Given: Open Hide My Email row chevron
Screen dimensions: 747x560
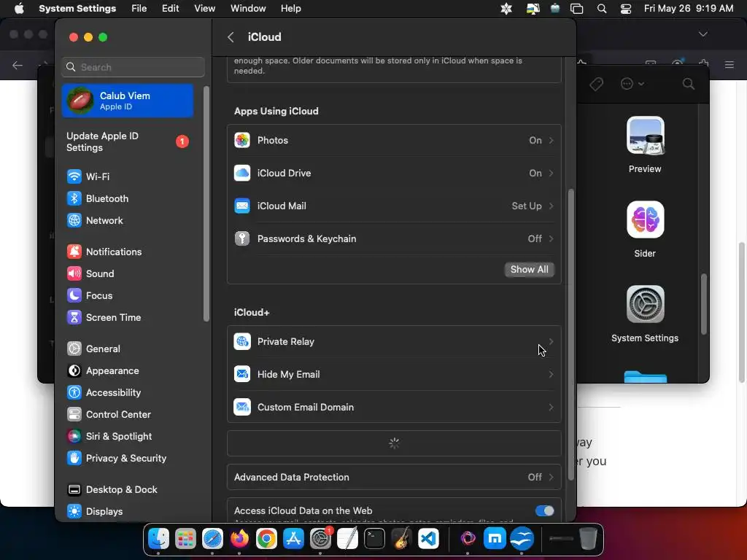Looking at the screenshot, I should pyautogui.click(x=551, y=374).
